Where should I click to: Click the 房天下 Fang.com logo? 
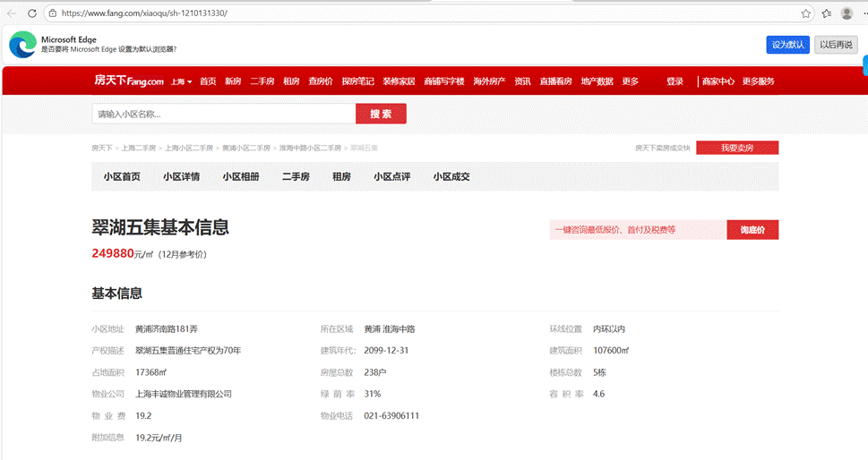(129, 81)
